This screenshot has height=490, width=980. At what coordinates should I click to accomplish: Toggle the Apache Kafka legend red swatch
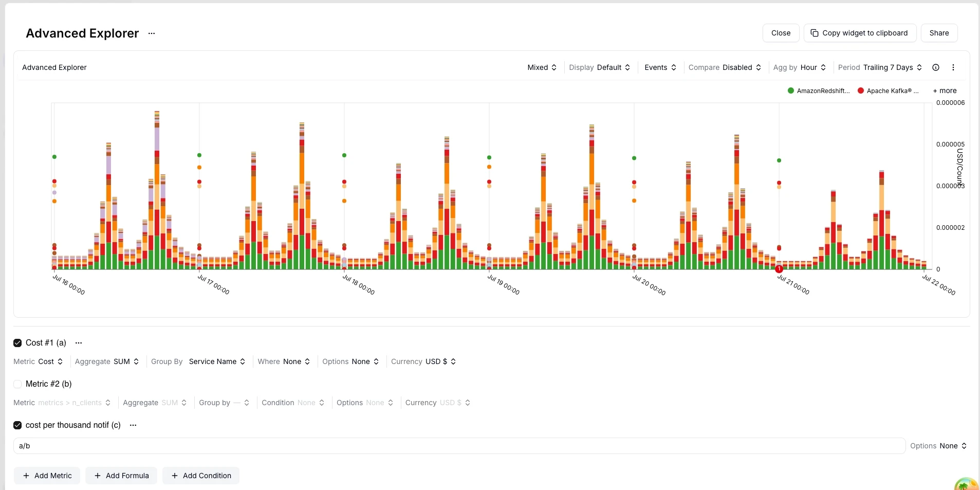pyautogui.click(x=861, y=90)
